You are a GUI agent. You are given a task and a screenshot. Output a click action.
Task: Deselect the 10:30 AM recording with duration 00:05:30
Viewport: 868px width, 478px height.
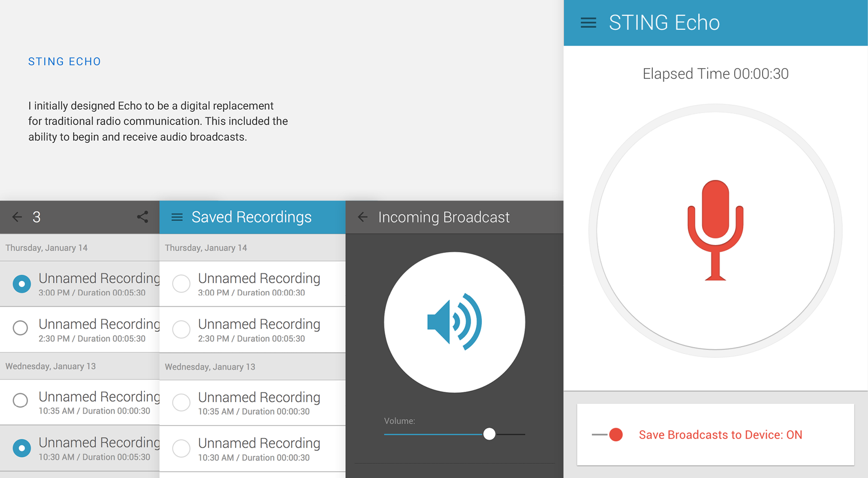tap(22, 448)
